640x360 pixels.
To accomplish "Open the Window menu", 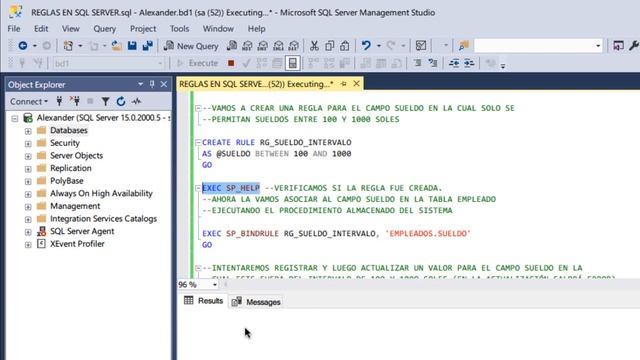I will point(218,29).
